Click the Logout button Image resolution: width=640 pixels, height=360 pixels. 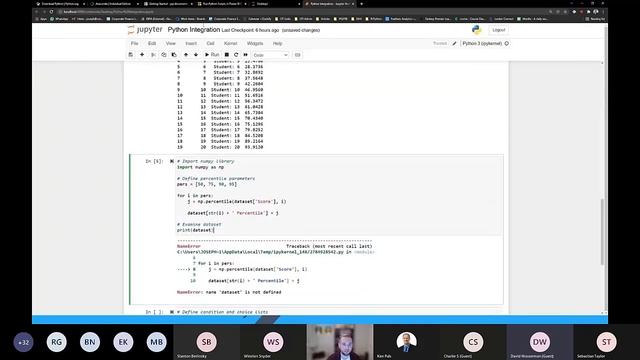(x=498, y=30)
